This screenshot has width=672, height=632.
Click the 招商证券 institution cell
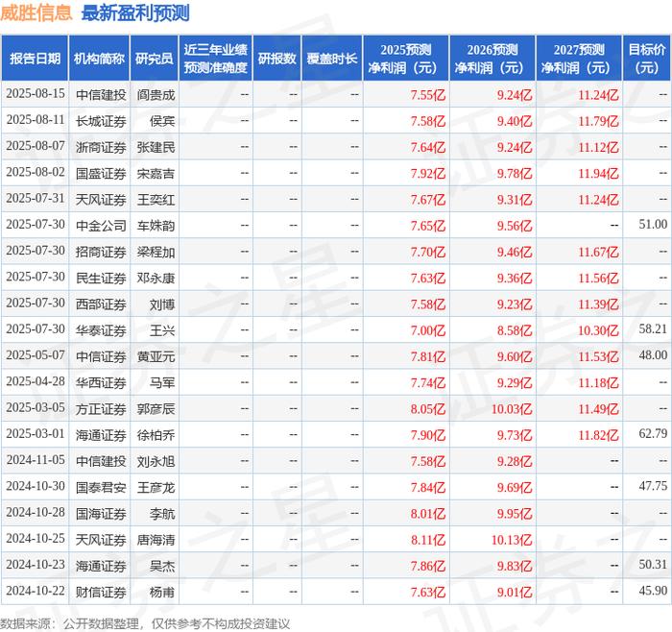coord(101,252)
